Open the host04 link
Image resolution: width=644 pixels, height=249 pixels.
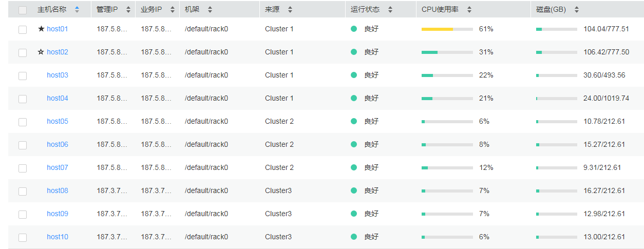(58, 99)
